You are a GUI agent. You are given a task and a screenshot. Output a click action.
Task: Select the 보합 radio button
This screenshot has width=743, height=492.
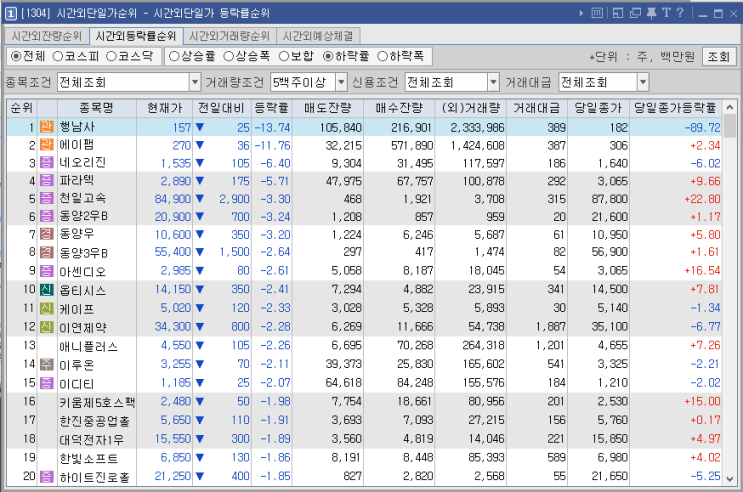click(283, 56)
